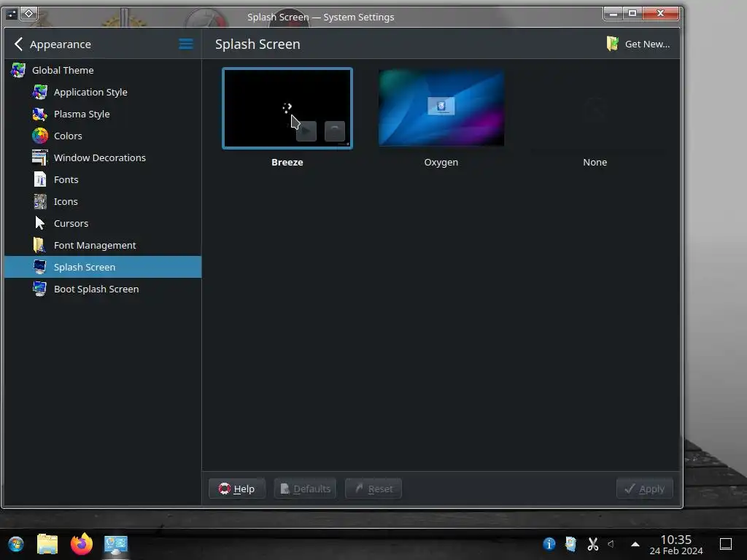The image size is (747, 560).
Task: Select the Oxygen splash screen thumbnail
Action: [441, 108]
